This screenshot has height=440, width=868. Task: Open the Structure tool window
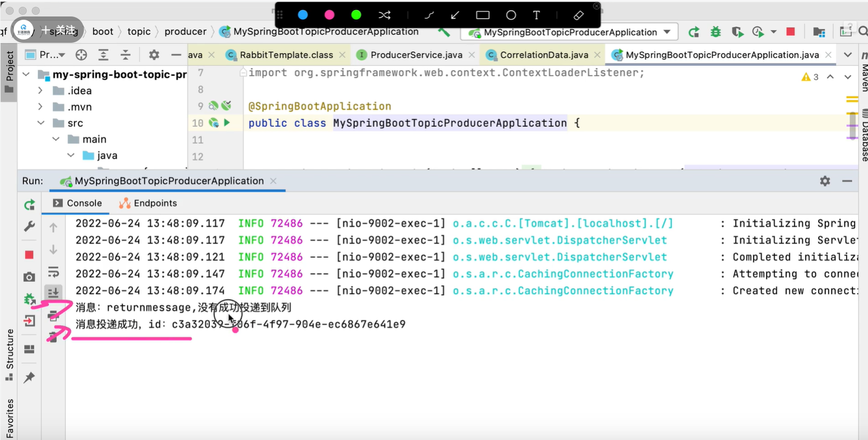point(9,354)
